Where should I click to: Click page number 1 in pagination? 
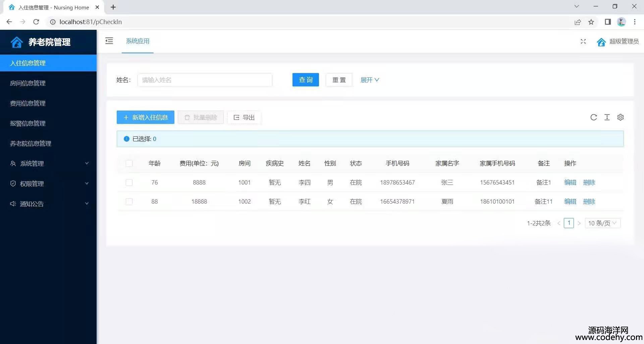[569, 223]
